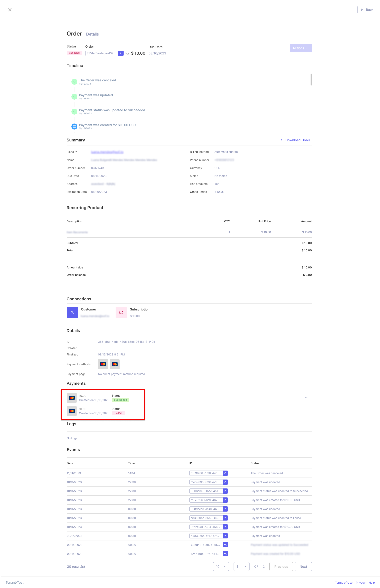380x588 pixels.
Task: Click the Succeeded timeline check icon
Action: pyautogui.click(x=74, y=112)
